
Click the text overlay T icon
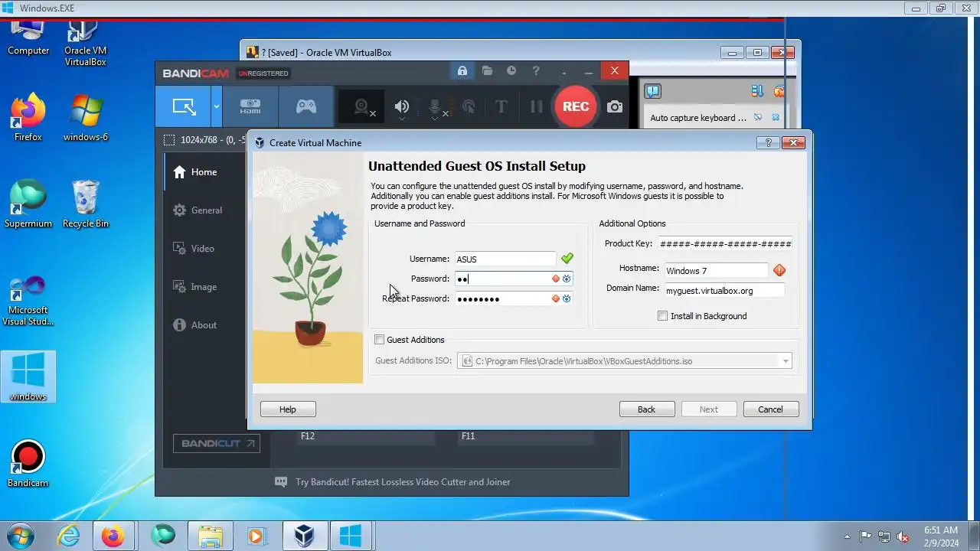(x=501, y=107)
